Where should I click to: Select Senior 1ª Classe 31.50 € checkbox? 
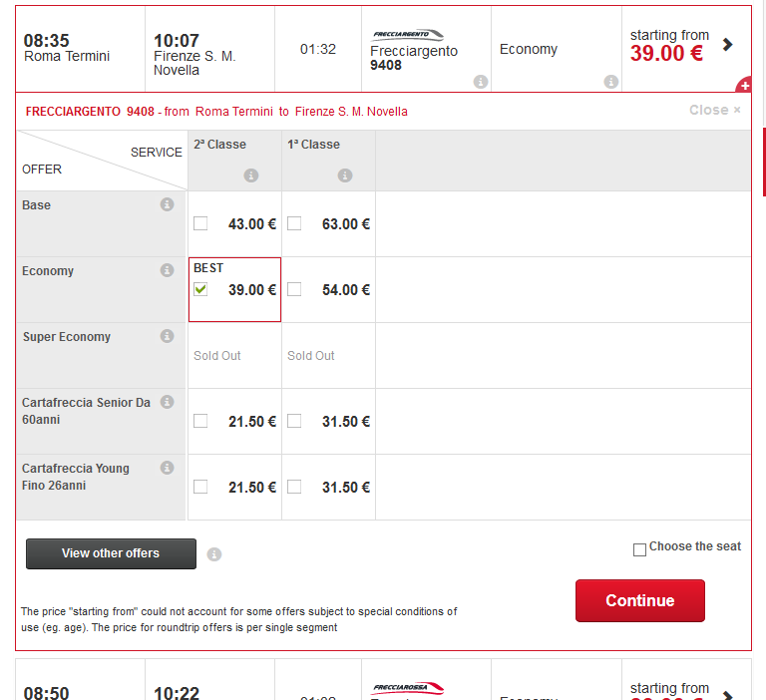(294, 421)
